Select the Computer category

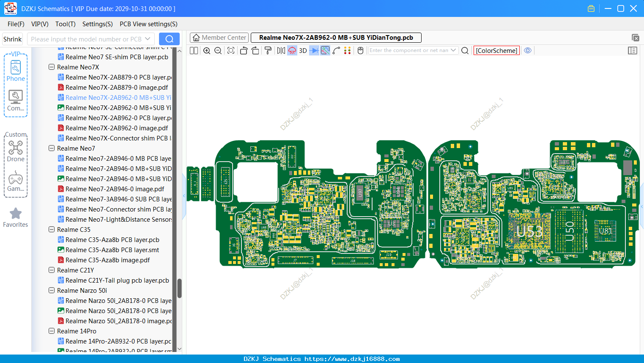16,101
